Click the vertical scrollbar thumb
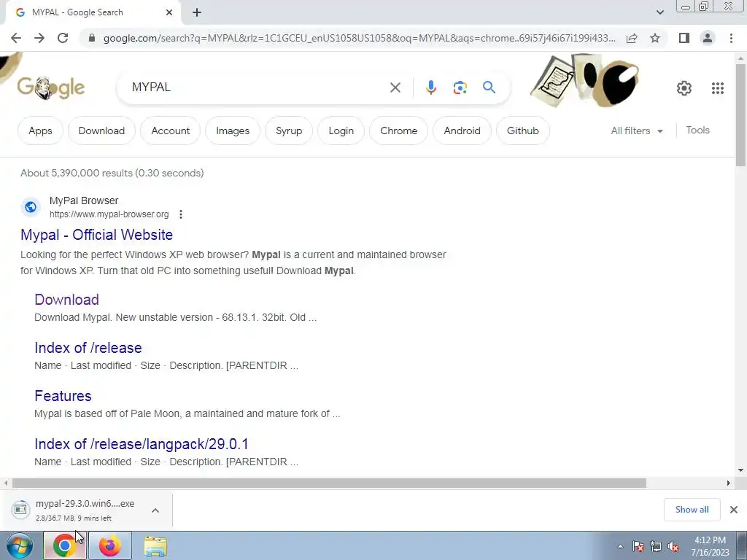This screenshot has width=747, height=560. [741, 114]
